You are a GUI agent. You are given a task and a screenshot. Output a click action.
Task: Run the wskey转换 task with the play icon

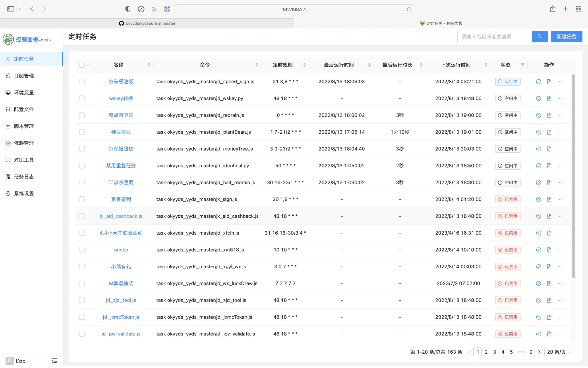pos(538,98)
